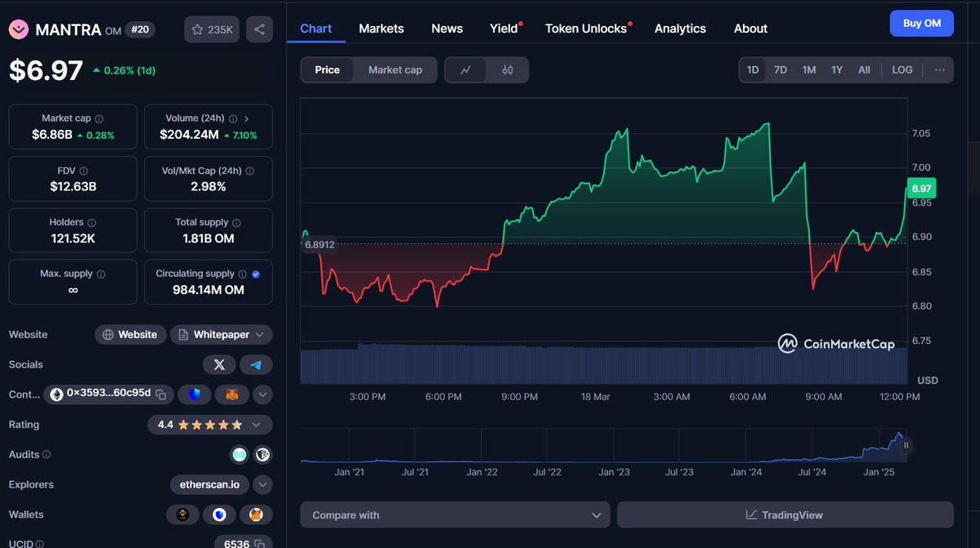
Task: Switch chart to Price view
Action: click(327, 70)
